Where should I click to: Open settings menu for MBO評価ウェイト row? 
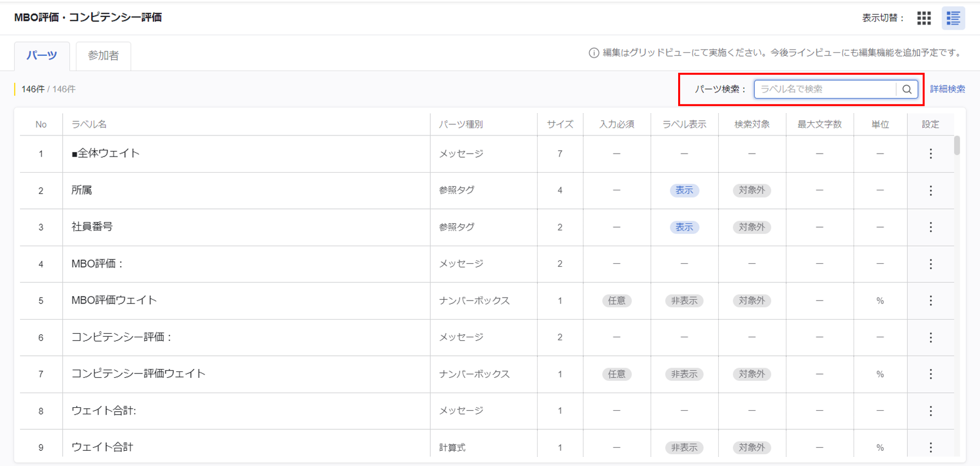[x=931, y=301]
